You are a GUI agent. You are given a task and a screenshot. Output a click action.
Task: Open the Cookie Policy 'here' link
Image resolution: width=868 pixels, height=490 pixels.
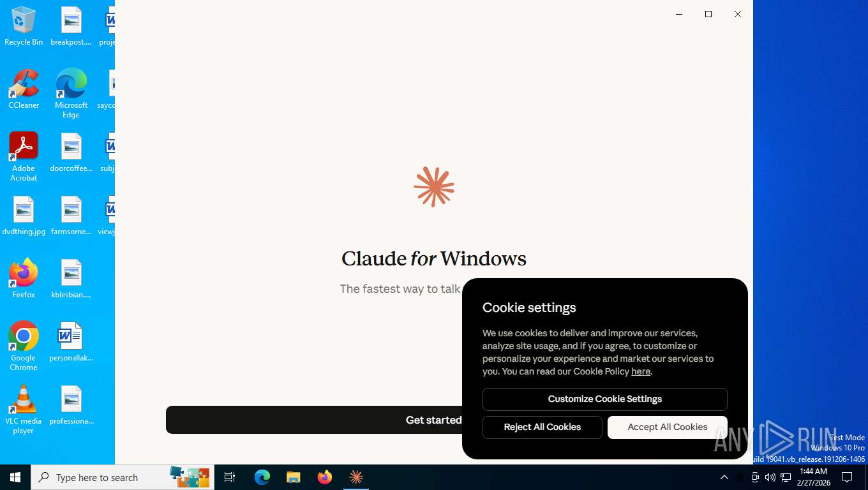pos(641,371)
